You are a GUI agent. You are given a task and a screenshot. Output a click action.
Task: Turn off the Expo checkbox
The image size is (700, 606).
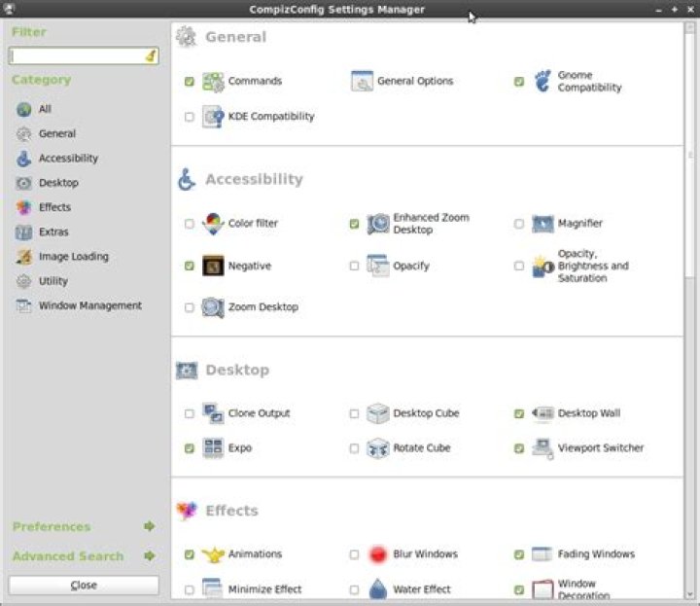tap(190, 447)
